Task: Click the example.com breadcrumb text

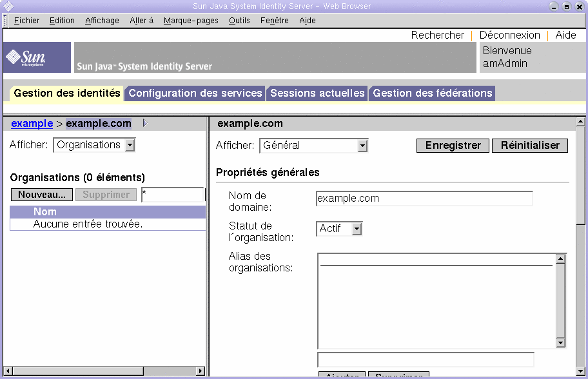Action: 99,123
